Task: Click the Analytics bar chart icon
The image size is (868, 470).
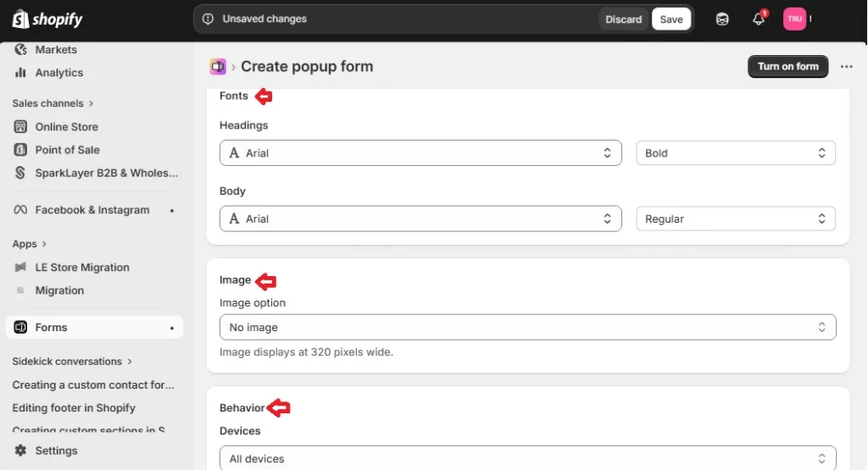Action: point(20,73)
